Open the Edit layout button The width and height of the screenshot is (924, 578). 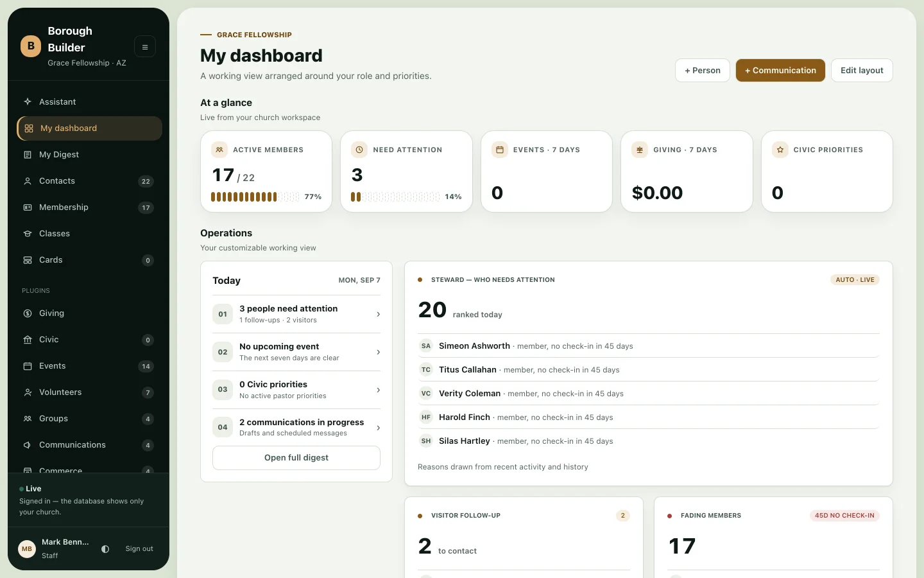(x=862, y=71)
